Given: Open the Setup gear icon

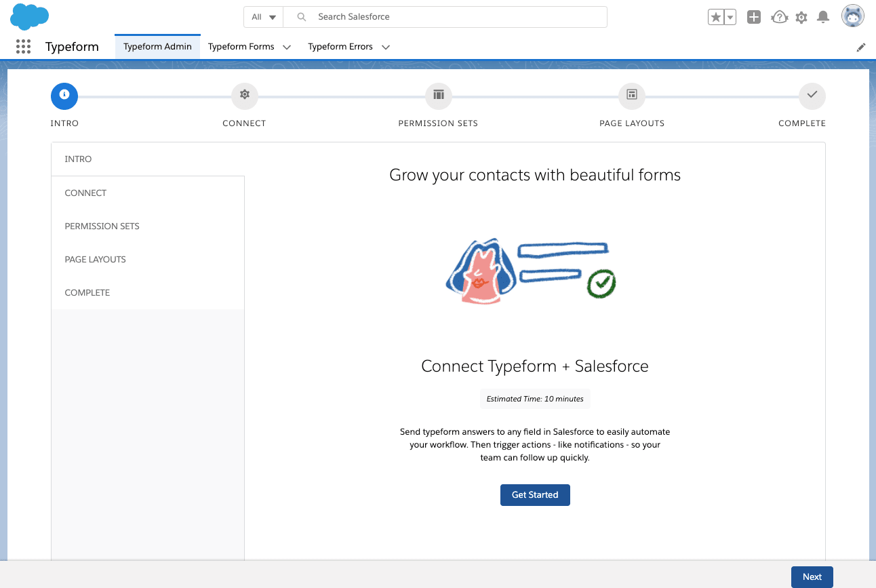Looking at the screenshot, I should click(801, 18).
